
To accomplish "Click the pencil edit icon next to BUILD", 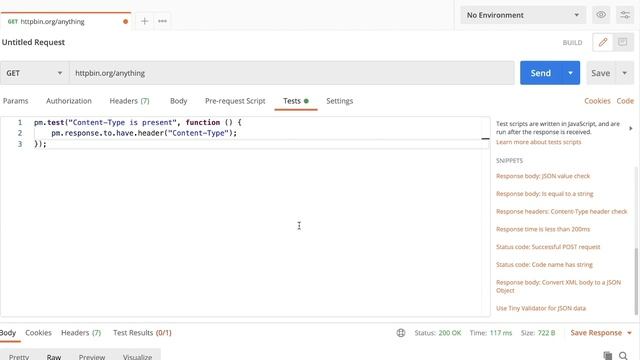I will pyautogui.click(x=603, y=42).
